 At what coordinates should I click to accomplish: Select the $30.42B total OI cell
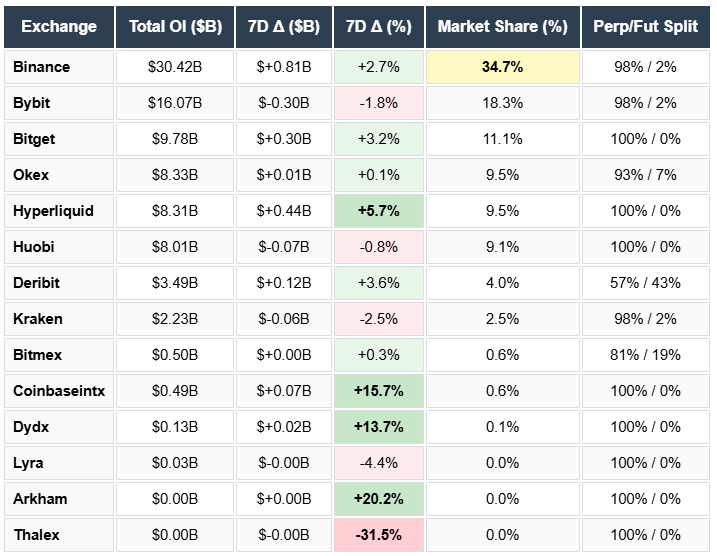[x=175, y=67]
